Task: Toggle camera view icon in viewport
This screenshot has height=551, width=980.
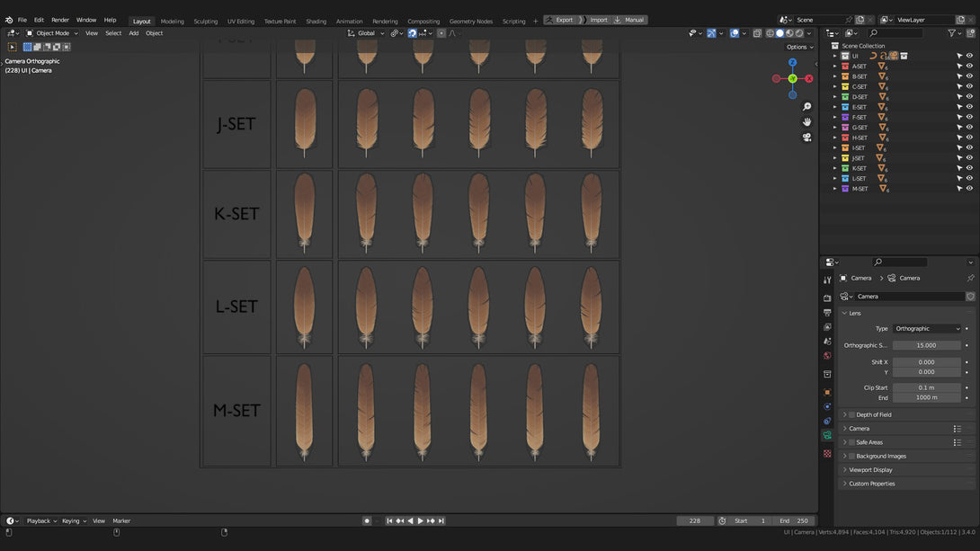Action: point(806,138)
